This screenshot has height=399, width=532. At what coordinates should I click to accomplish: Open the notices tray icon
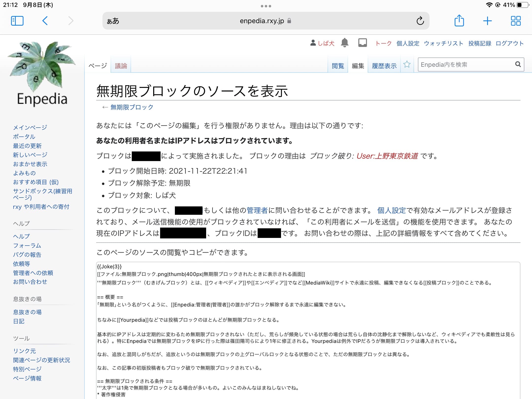click(362, 43)
